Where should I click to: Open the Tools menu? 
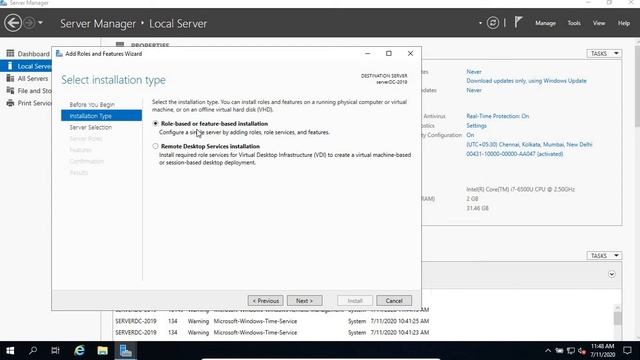(x=574, y=23)
